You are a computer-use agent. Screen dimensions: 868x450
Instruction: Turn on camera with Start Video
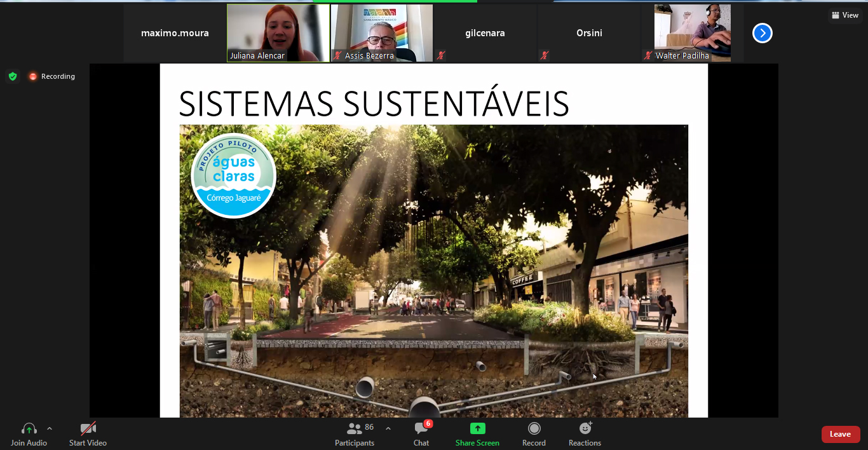tap(88, 429)
